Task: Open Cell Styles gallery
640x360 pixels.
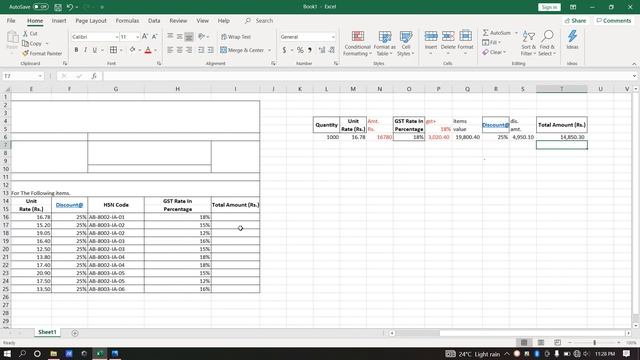Action: coord(406,43)
